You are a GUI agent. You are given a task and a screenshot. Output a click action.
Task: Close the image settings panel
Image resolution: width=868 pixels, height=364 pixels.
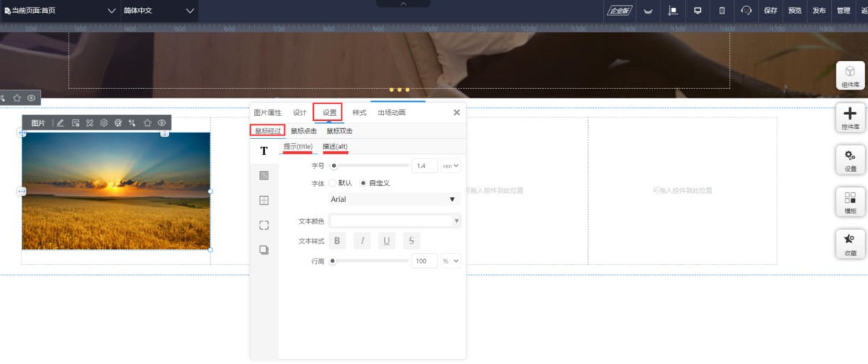click(x=456, y=113)
